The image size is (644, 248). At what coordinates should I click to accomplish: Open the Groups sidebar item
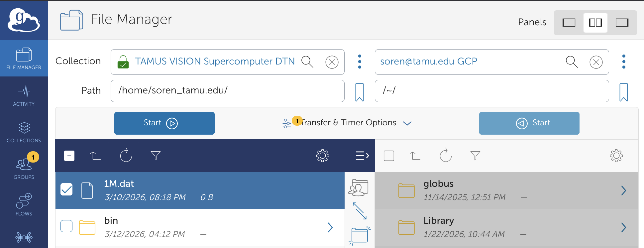tap(24, 168)
